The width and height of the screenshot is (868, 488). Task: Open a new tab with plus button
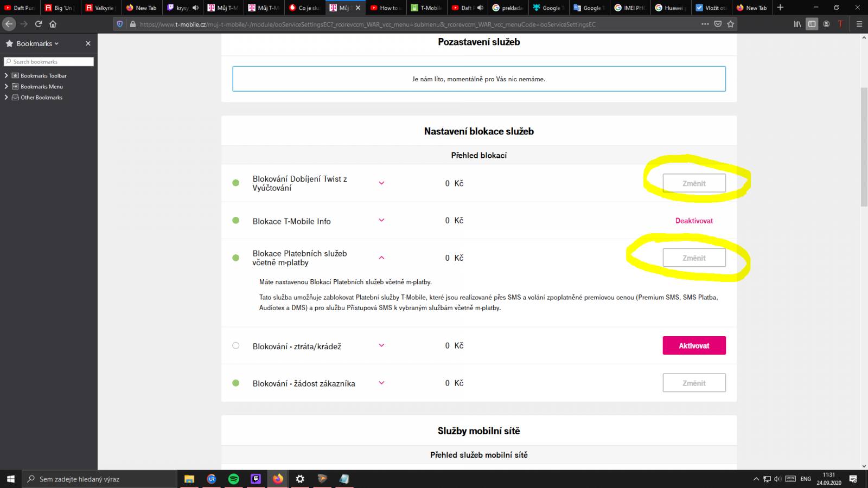(x=780, y=8)
